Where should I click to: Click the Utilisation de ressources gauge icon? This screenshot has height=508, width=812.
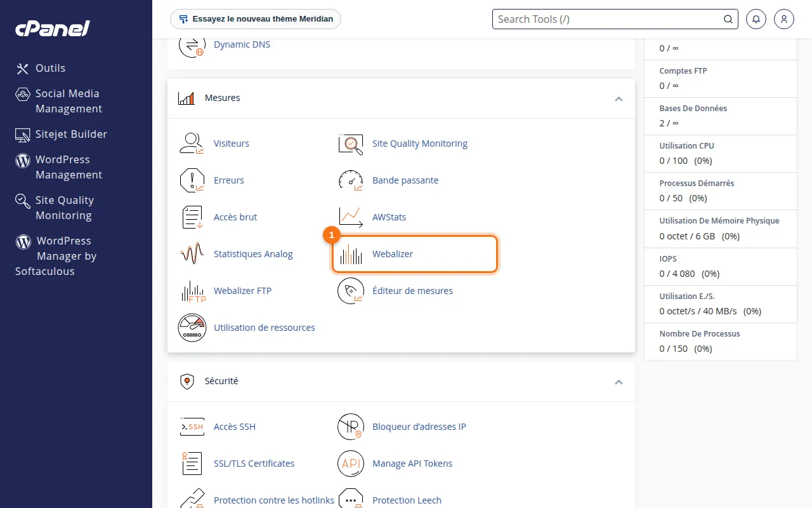click(192, 328)
